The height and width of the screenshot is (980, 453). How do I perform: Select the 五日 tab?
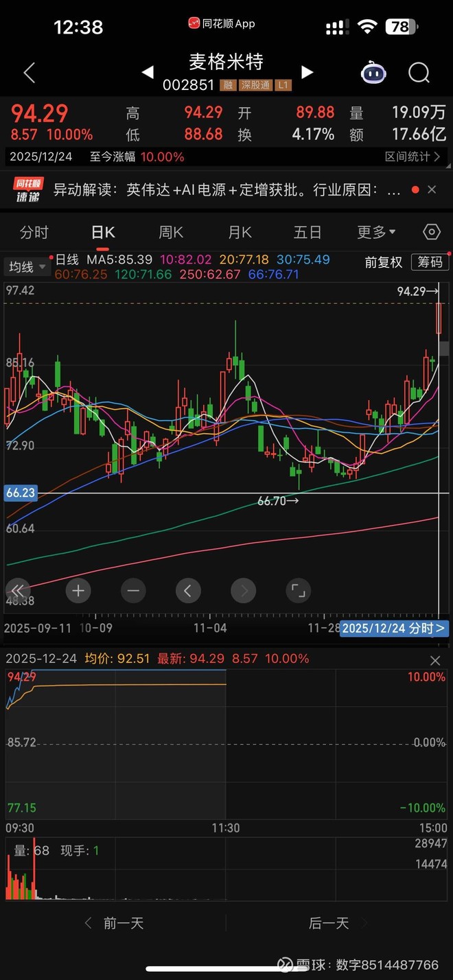(x=307, y=232)
